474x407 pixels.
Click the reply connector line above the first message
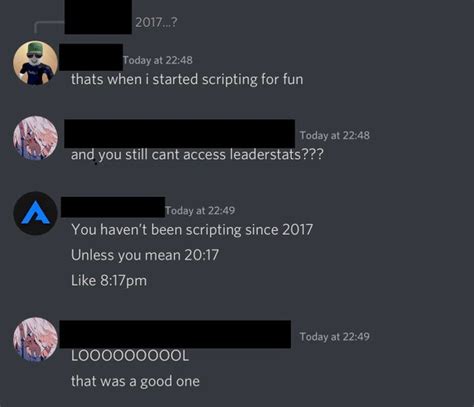49,27
